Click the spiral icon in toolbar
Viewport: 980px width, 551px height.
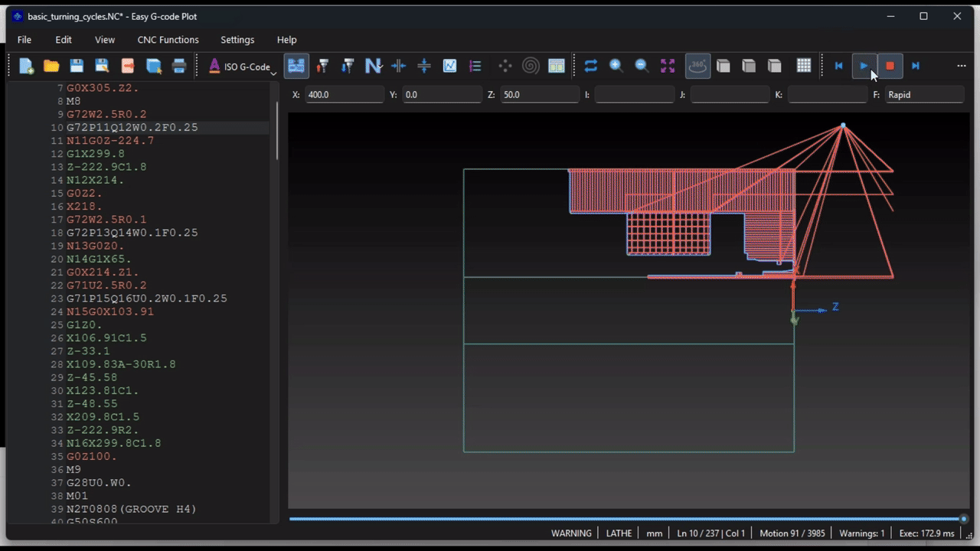point(531,66)
